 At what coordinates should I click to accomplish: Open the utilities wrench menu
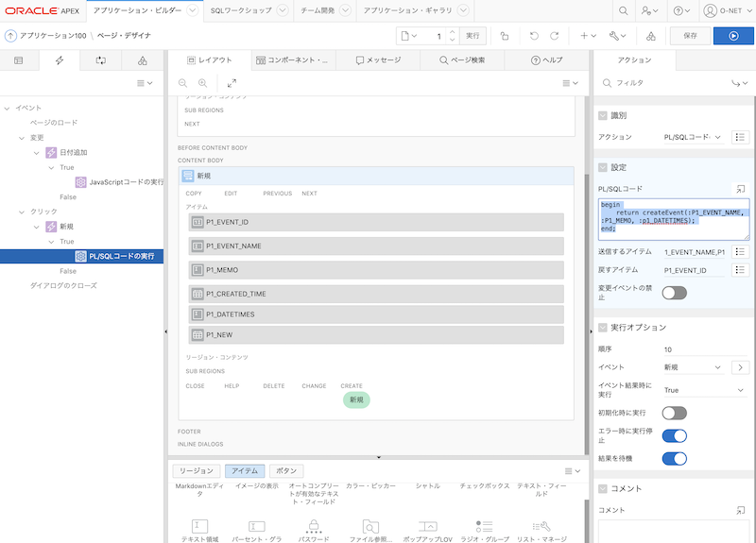coord(618,36)
